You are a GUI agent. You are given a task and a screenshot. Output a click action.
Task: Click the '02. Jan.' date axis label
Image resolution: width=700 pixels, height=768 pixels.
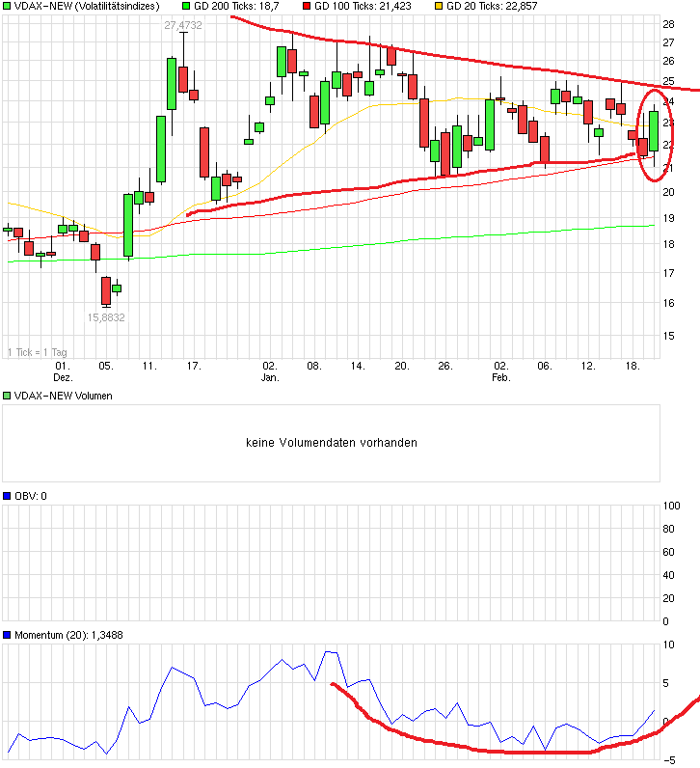pos(270,371)
